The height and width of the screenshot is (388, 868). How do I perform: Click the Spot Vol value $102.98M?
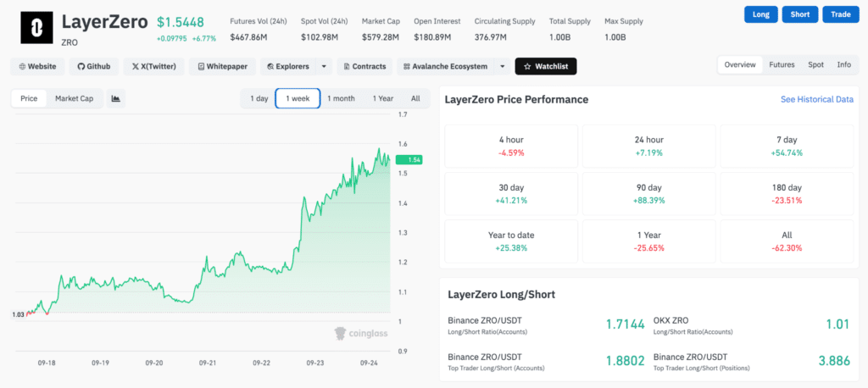point(318,37)
